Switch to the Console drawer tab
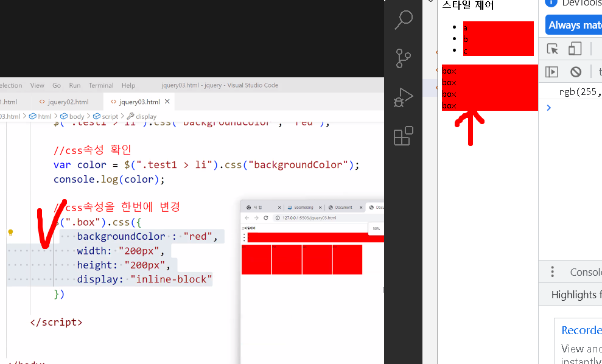 point(586,272)
